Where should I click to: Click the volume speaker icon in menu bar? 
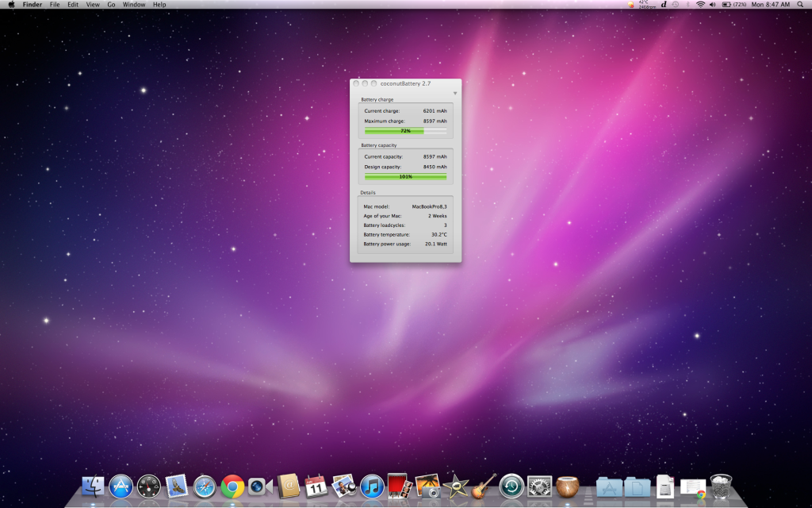(713, 5)
